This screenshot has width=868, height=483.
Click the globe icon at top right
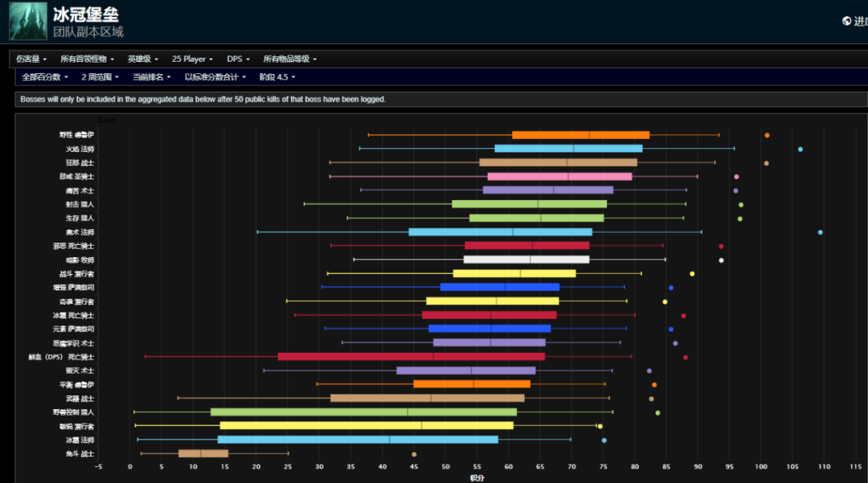point(846,21)
